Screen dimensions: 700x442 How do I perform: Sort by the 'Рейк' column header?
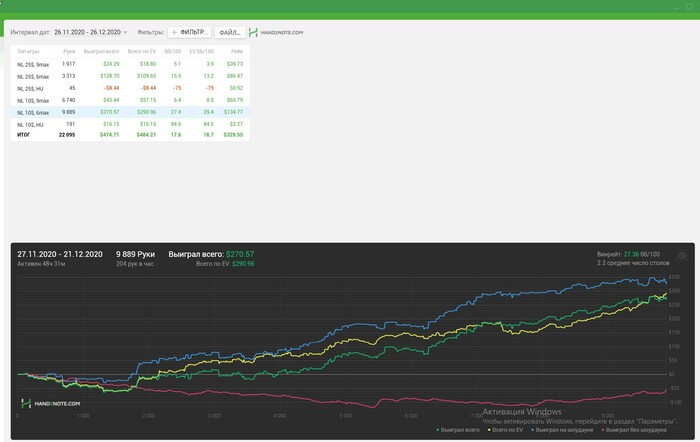(237, 51)
